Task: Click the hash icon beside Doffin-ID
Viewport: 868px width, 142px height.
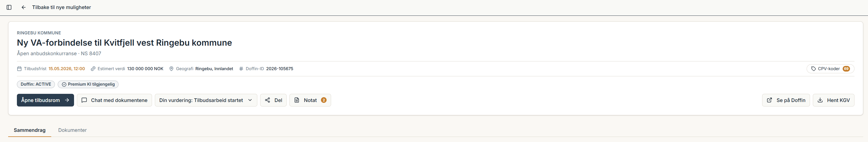Action: tap(241, 69)
